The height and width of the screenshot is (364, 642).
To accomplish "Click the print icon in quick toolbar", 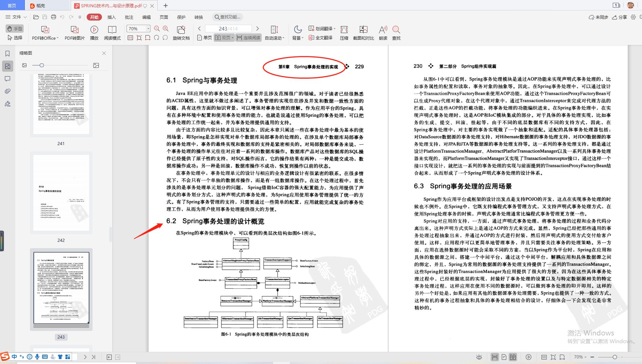I will (x=53, y=17).
